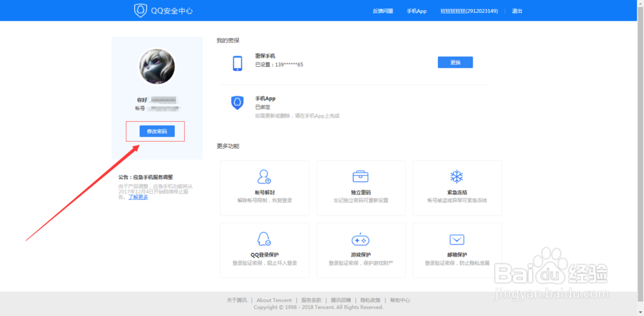Click the 紧急冻结 card title
644x316 pixels.
pos(457,192)
